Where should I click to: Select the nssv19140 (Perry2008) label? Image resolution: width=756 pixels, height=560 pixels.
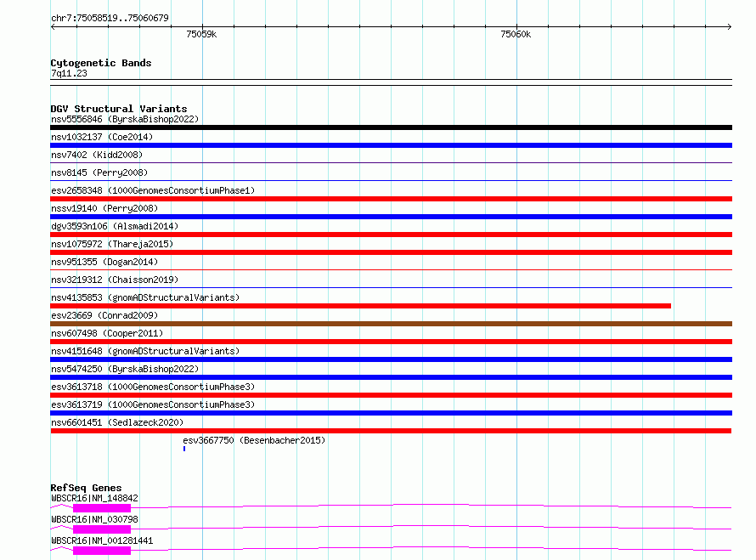pos(104,208)
